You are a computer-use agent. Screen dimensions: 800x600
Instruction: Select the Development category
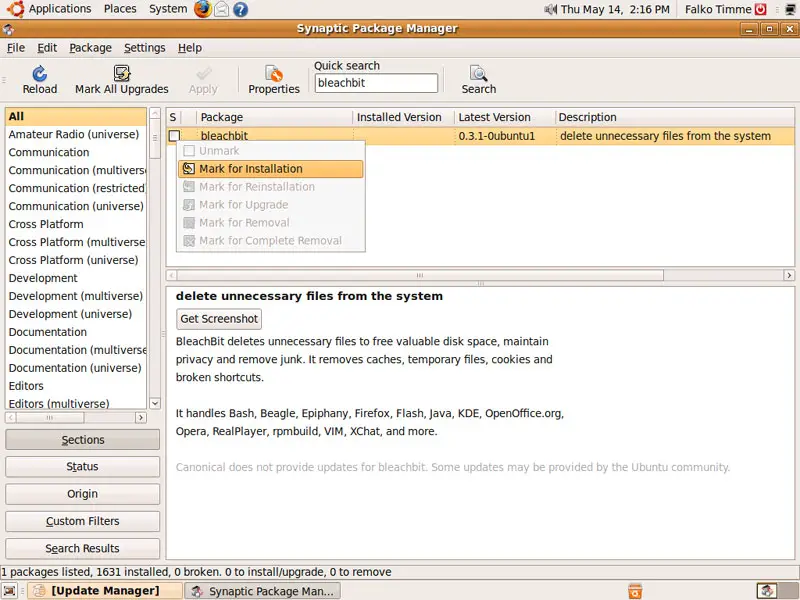click(76, 278)
